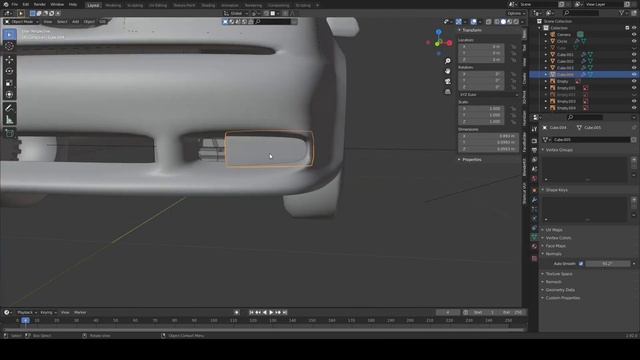The height and width of the screenshot is (360, 640).
Task: Select the Rotate tool
Action: click(x=9, y=71)
